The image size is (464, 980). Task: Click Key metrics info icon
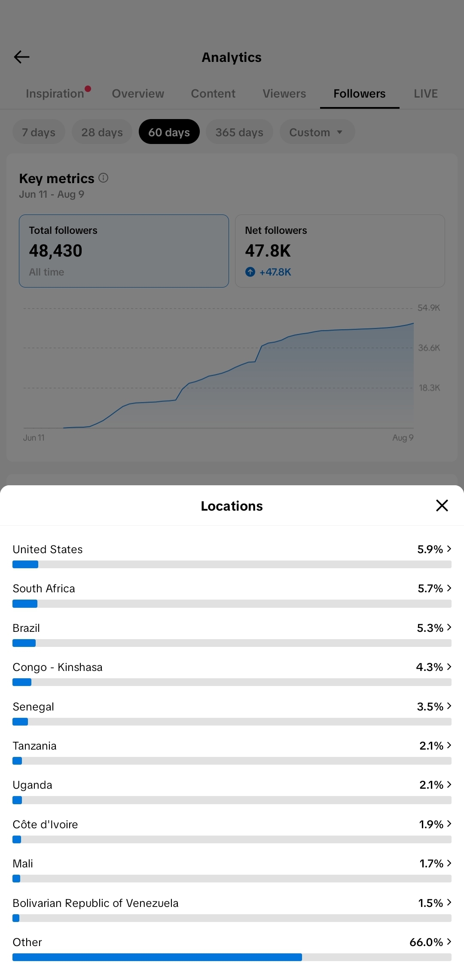tap(103, 178)
